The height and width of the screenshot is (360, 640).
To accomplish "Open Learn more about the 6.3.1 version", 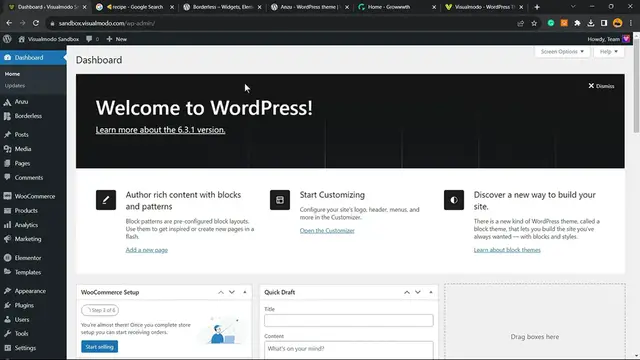I will [160, 130].
